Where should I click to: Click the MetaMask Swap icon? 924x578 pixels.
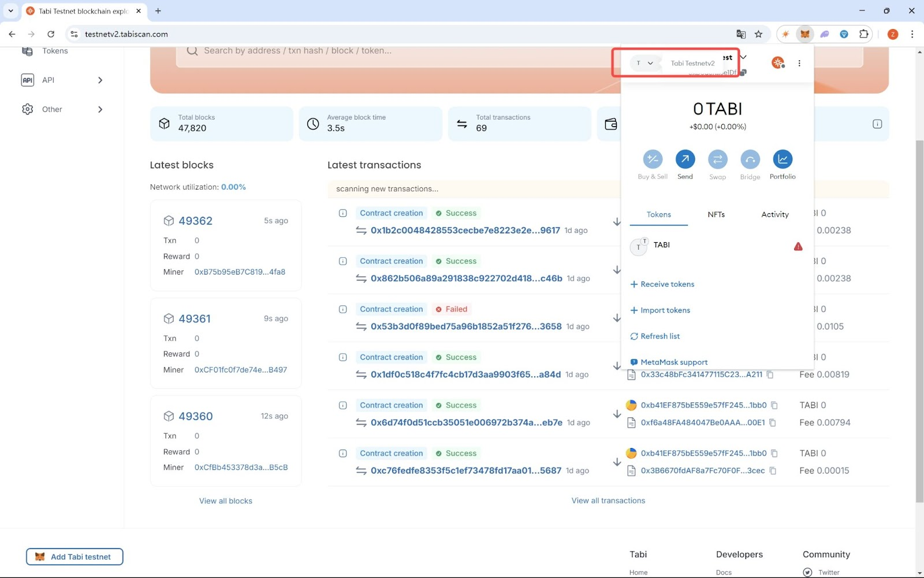coord(717,159)
